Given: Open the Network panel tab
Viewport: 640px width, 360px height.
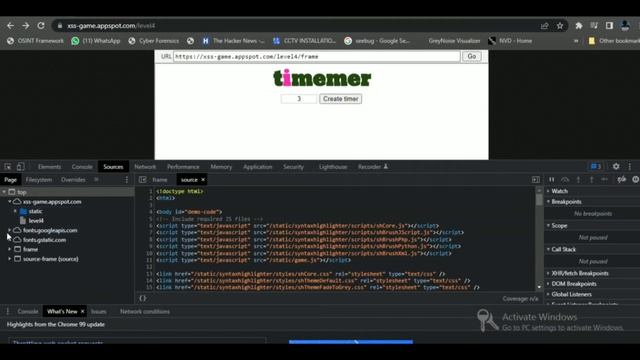Looking at the screenshot, I should click(x=145, y=167).
